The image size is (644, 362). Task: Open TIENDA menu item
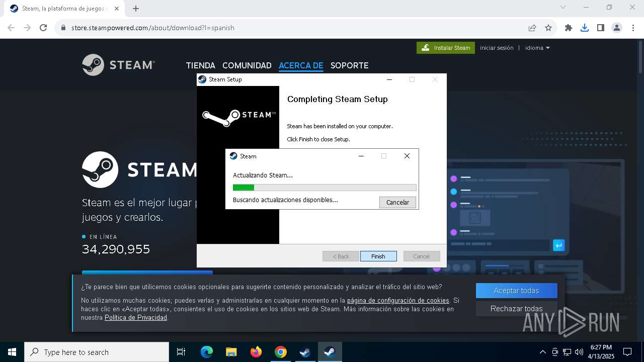point(200,65)
